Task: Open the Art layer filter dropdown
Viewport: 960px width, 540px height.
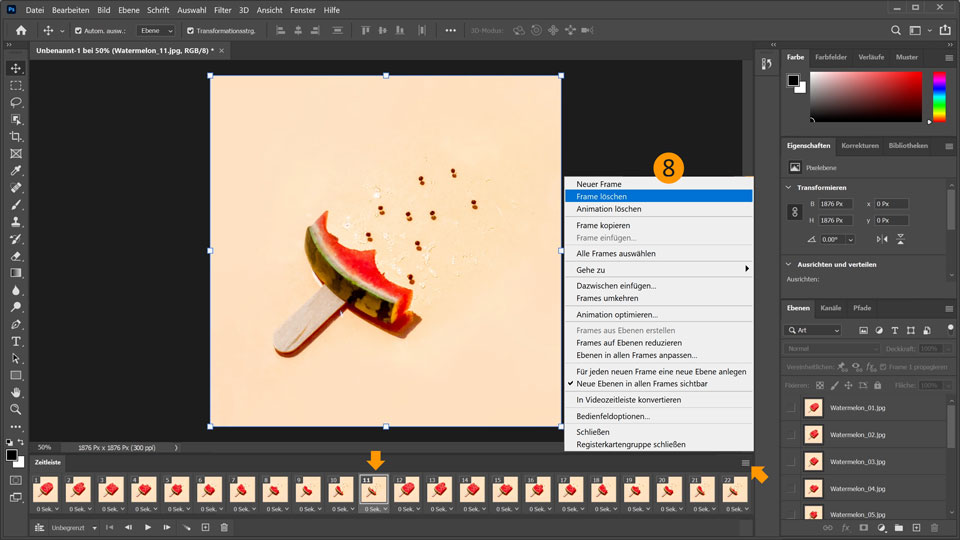Action: (812, 330)
